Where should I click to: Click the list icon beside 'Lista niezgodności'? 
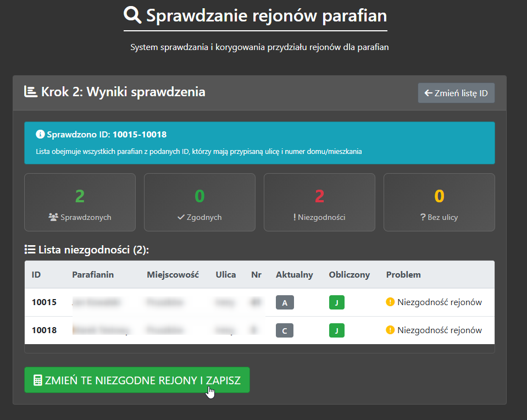click(29, 248)
